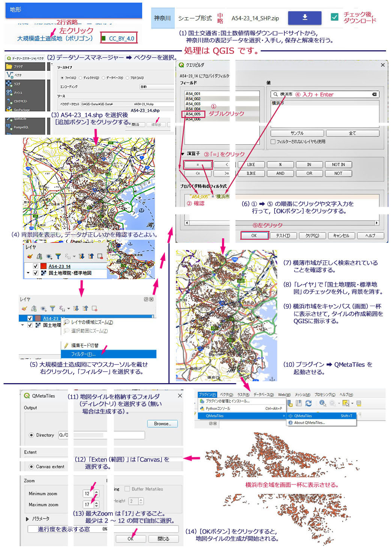Open the ベクタ(O) menu in the menu bar

click(226, 395)
